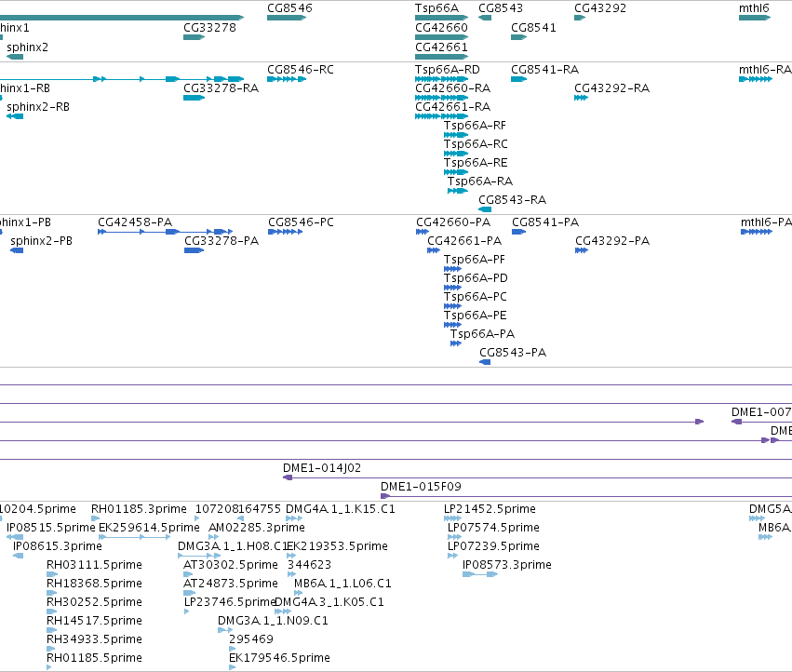
Task: Click protein CG42458-PA
Action: pyautogui.click(x=165, y=232)
